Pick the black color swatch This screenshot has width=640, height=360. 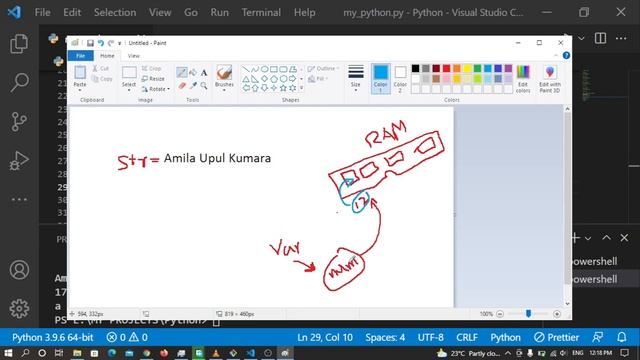416,69
